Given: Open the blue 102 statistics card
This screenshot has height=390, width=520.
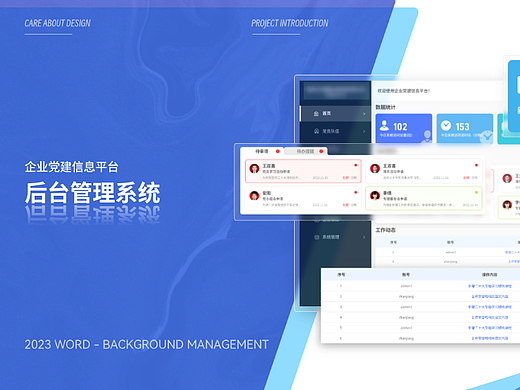Looking at the screenshot, I should 404,129.
